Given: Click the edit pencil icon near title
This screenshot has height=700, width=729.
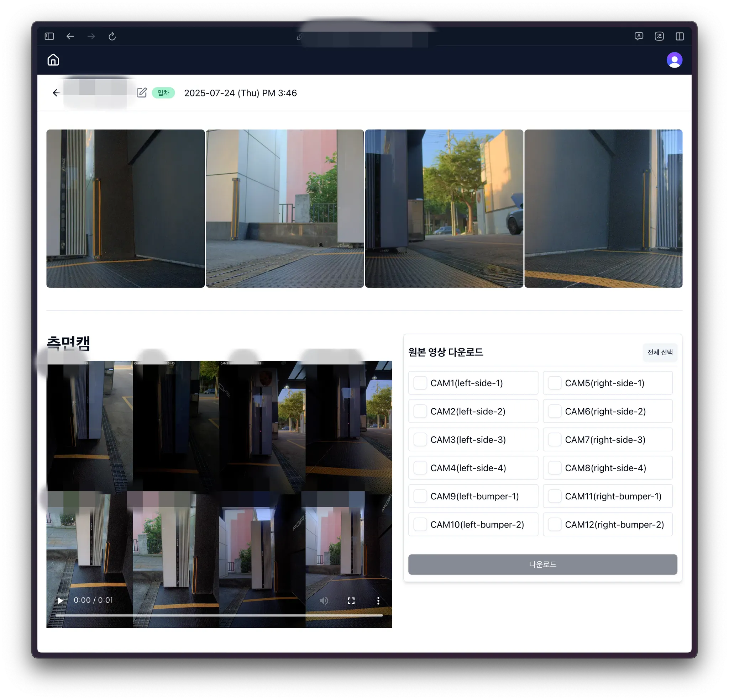Looking at the screenshot, I should [x=142, y=92].
